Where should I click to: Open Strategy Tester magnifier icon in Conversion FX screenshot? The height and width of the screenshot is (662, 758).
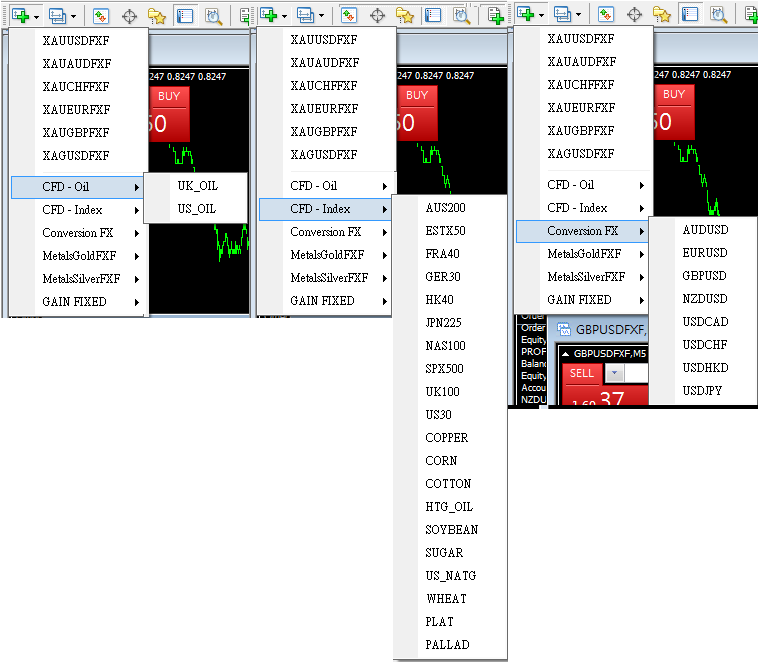pos(718,14)
